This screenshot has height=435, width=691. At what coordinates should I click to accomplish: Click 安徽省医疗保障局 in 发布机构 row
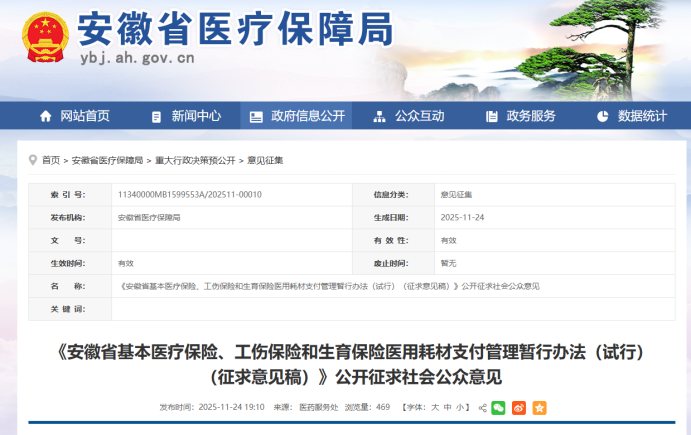(x=149, y=218)
